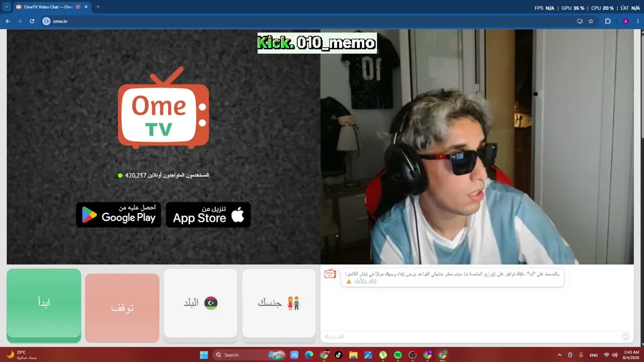
Task: Open TikTok from the taskbar
Action: [x=339, y=355]
